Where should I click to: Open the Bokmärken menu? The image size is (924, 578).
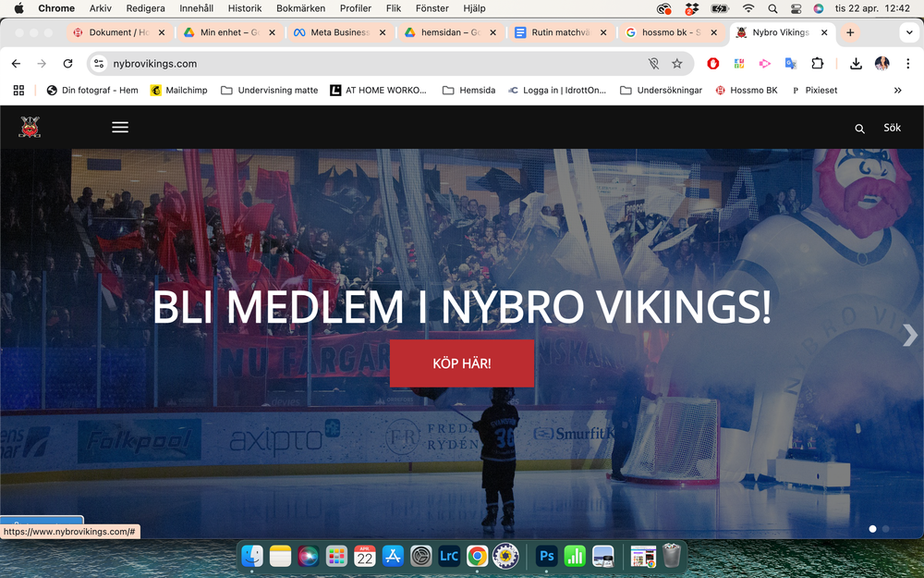point(300,8)
